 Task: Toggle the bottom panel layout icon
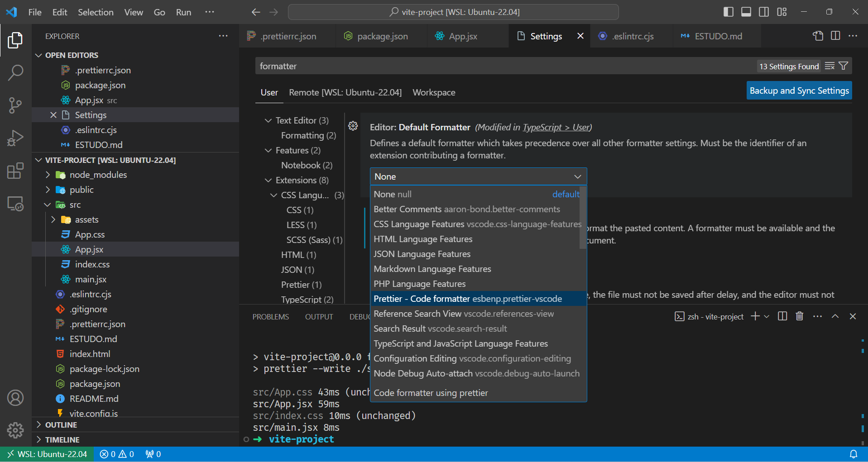pos(746,12)
